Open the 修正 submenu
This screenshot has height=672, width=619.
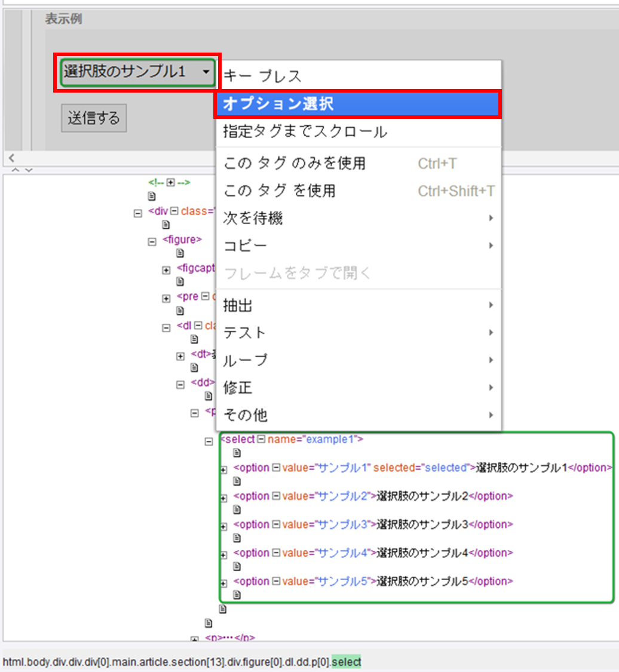point(358,388)
